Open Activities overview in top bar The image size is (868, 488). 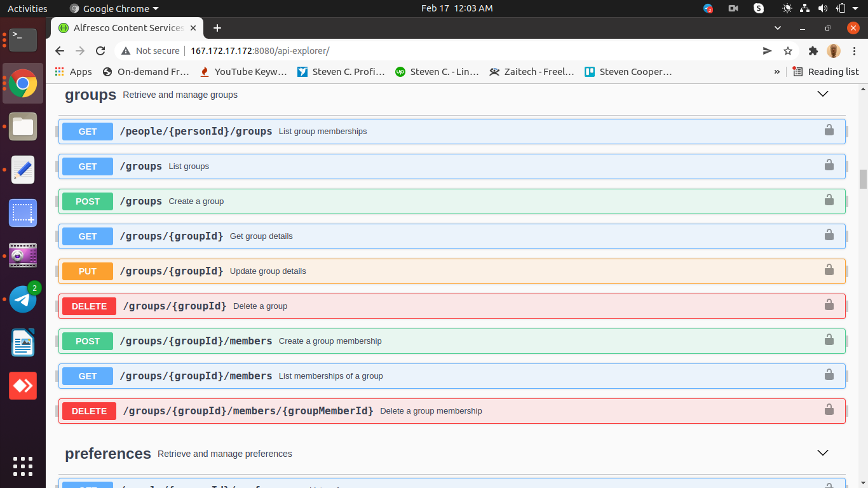point(27,8)
